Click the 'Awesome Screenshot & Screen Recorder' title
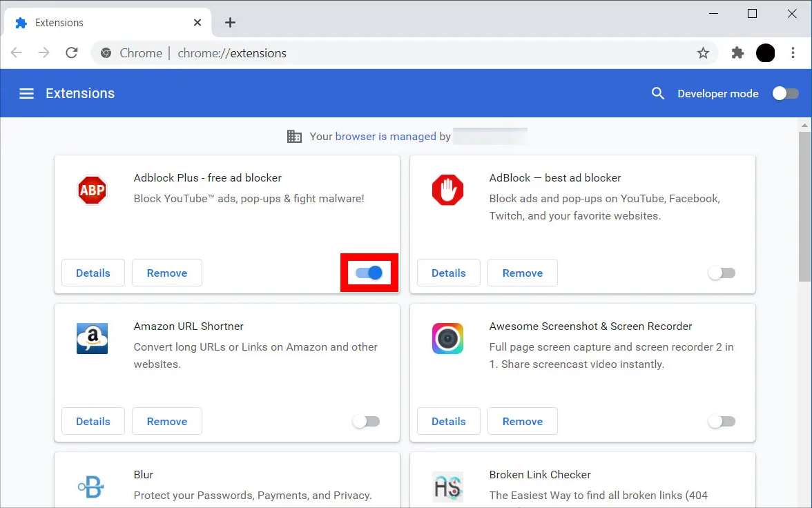This screenshot has height=508, width=812. [x=591, y=326]
